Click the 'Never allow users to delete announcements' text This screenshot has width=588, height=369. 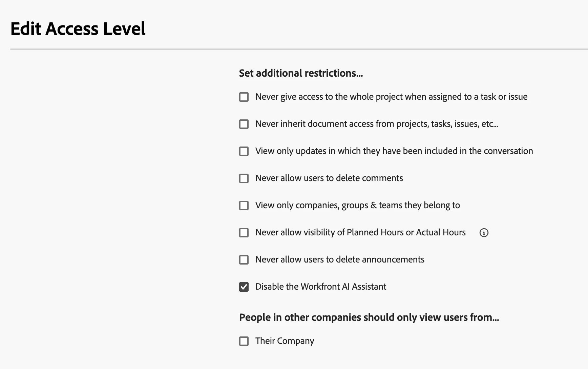pyautogui.click(x=340, y=259)
